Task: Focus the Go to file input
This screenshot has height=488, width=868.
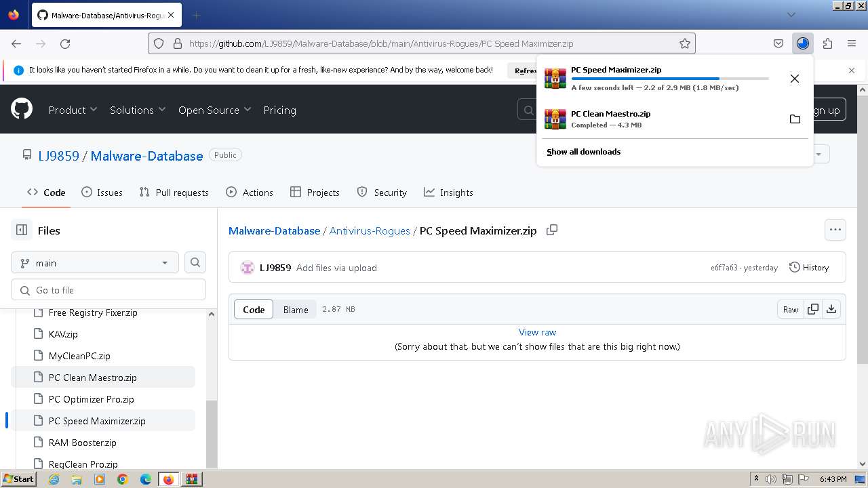Action: (x=108, y=290)
